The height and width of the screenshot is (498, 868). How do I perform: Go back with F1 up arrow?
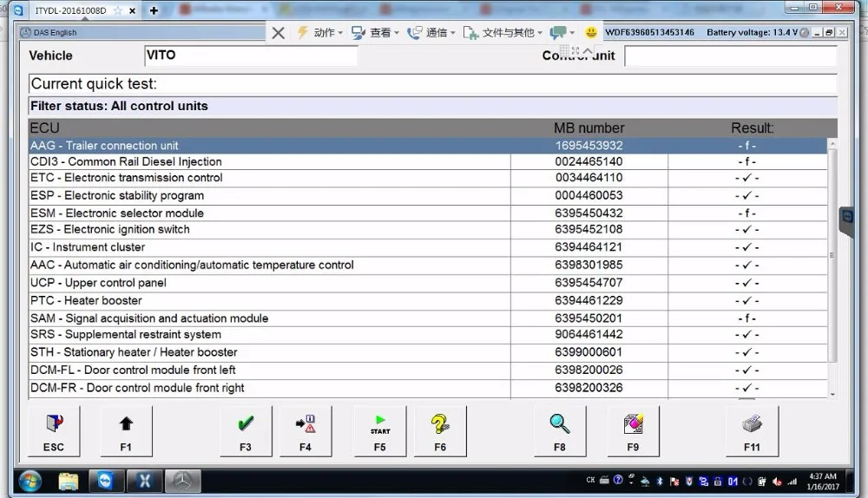click(x=126, y=431)
